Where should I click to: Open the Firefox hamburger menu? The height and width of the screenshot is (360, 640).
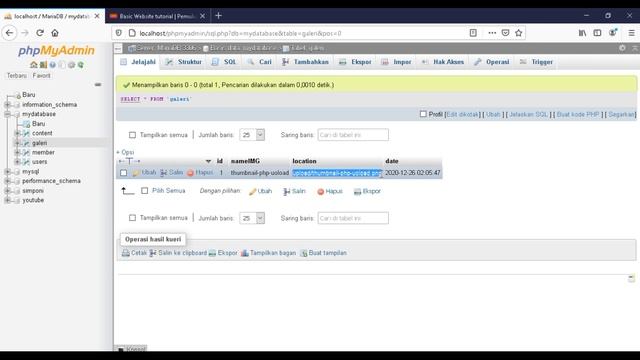coord(631,33)
